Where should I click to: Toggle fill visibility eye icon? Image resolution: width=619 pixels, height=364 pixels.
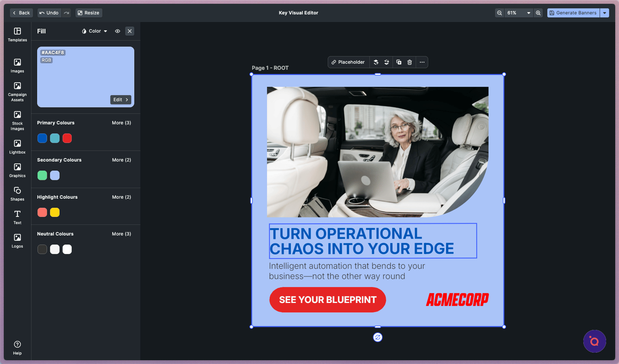pos(118,31)
